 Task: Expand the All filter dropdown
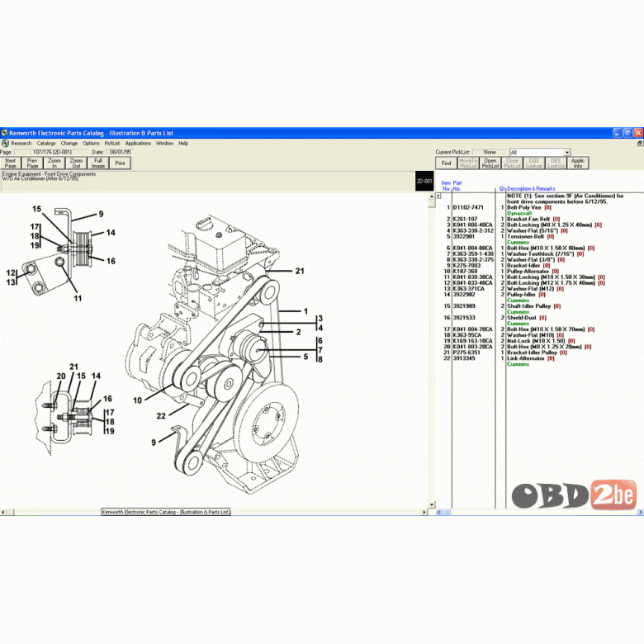(x=566, y=153)
